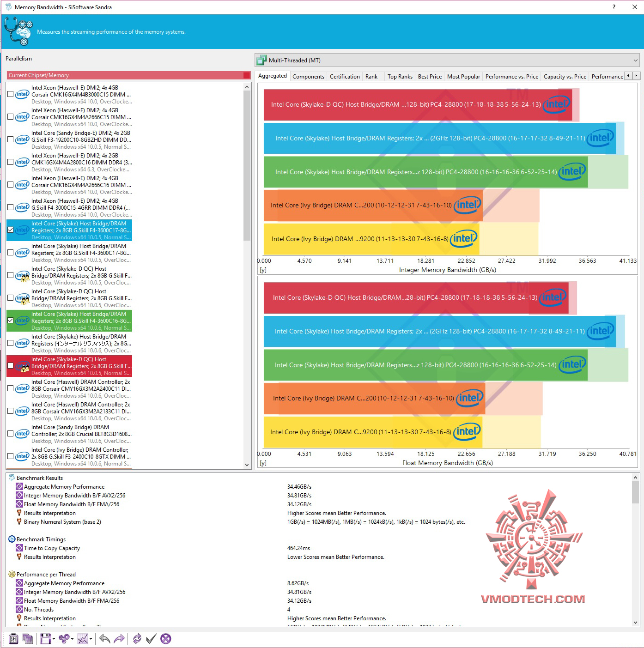
Task: Select Integer Memory Bandwidth B/F AVX2/256 first row
Action: pyautogui.click(x=319, y=495)
